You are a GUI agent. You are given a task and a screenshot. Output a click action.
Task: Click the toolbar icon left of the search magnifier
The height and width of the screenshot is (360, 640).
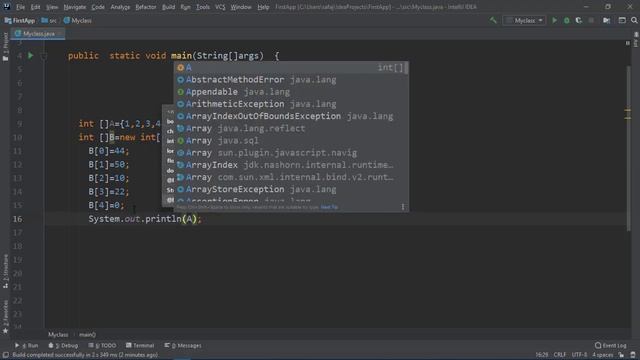pyautogui.click(x=622, y=20)
